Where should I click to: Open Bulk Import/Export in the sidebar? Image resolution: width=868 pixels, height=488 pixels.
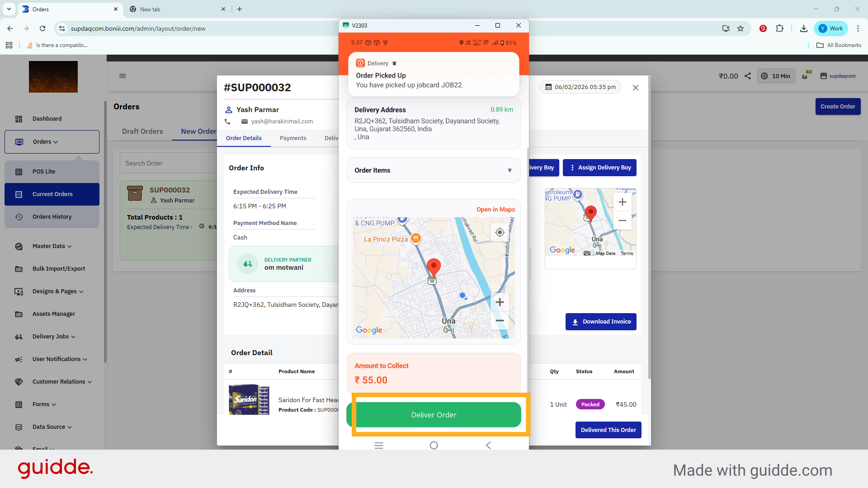click(59, 269)
